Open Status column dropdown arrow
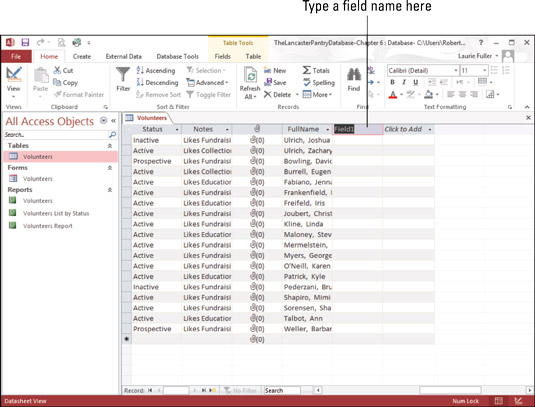This screenshot has width=535, height=407. 177,130
